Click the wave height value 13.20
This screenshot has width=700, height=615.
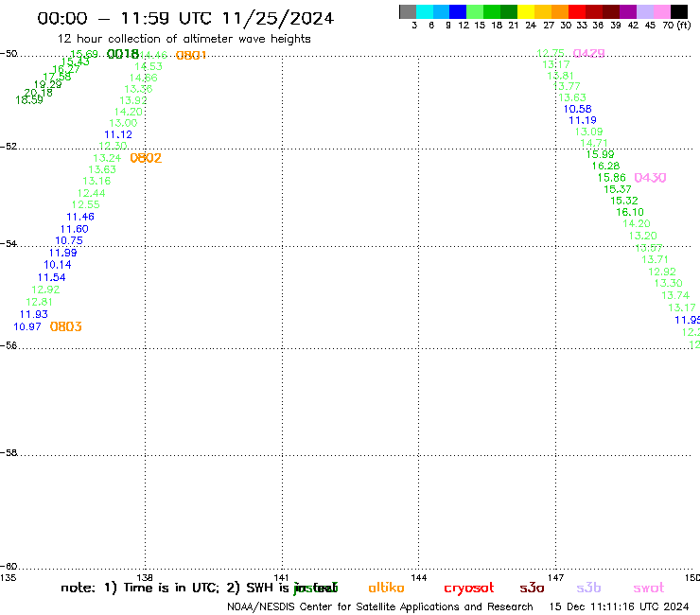643,236
